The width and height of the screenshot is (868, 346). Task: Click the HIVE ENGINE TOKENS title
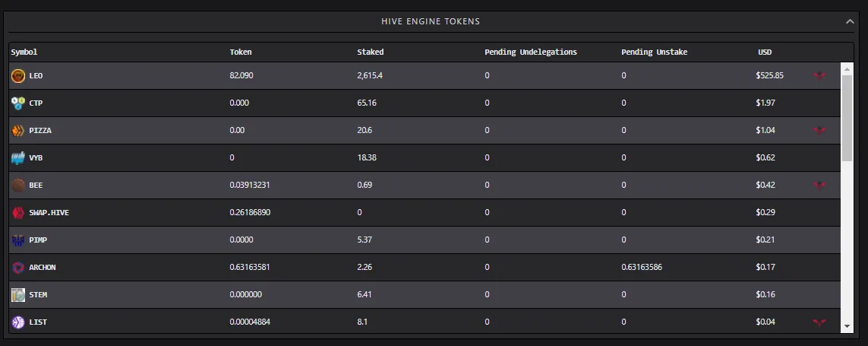pyautogui.click(x=431, y=21)
